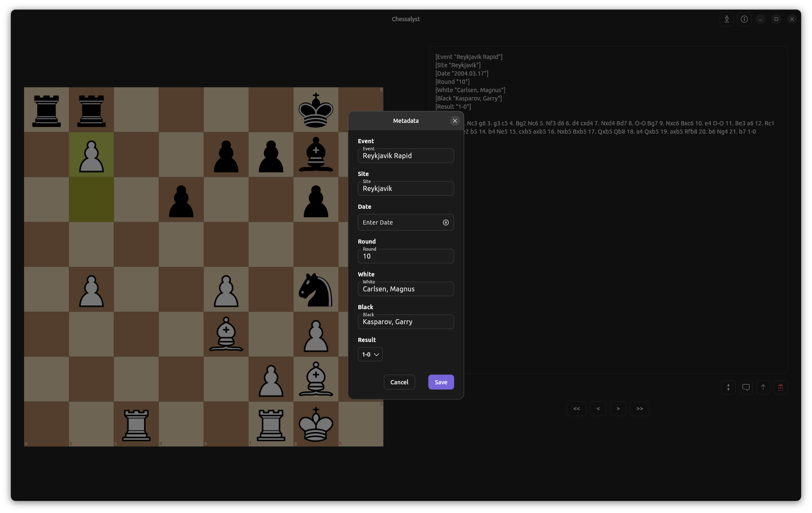This screenshot has width=812, height=513.
Task: Clear the date field with circled X
Action: pyautogui.click(x=446, y=222)
